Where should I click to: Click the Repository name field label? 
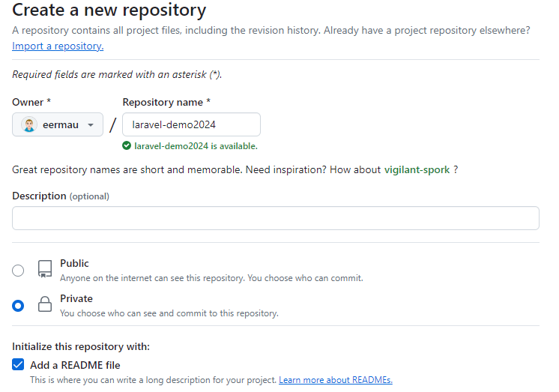click(166, 102)
